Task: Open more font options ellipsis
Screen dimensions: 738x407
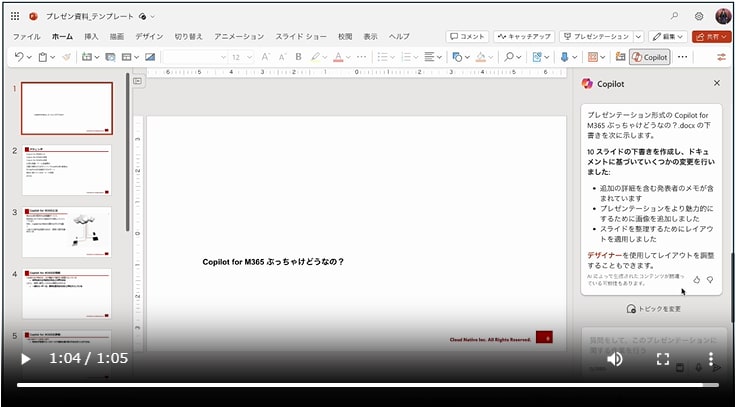Action: pos(361,57)
